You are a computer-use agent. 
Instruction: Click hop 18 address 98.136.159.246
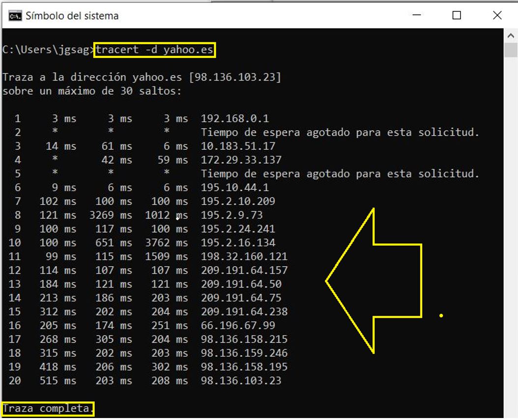pyautogui.click(x=244, y=353)
